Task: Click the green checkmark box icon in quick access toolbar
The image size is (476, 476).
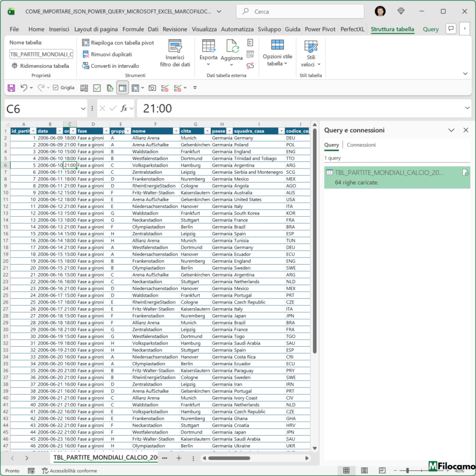Action: [x=97, y=88]
